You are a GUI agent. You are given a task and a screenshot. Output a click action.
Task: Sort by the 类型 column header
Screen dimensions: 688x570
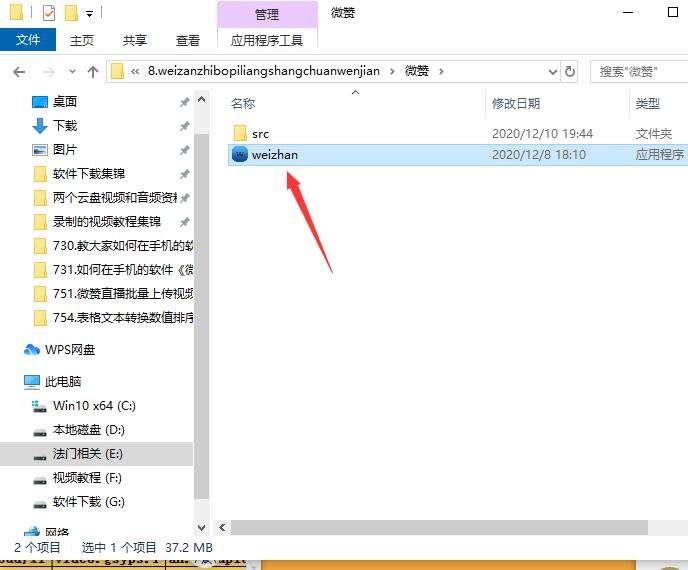[x=648, y=104]
